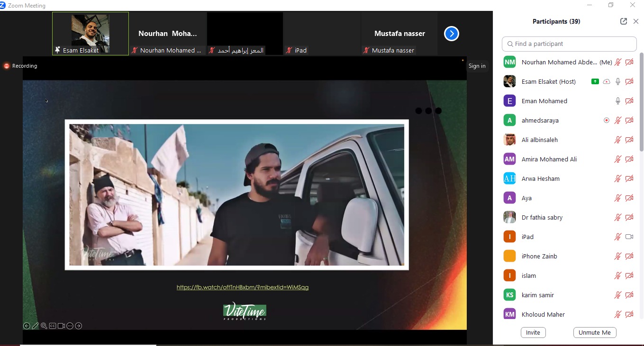Pop out the Participants panel
The height and width of the screenshot is (346, 644).
(624, 21)
